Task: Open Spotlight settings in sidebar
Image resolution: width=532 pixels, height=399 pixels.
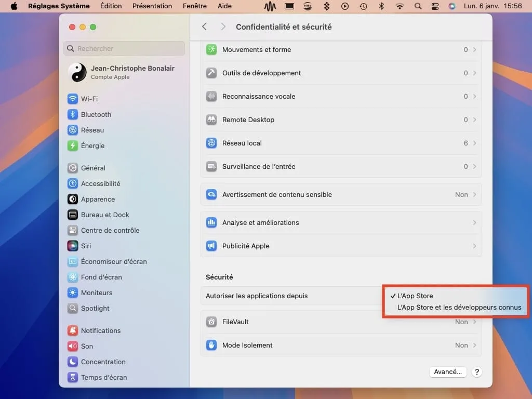Action: pyautogui.click(x=88, y=309)
